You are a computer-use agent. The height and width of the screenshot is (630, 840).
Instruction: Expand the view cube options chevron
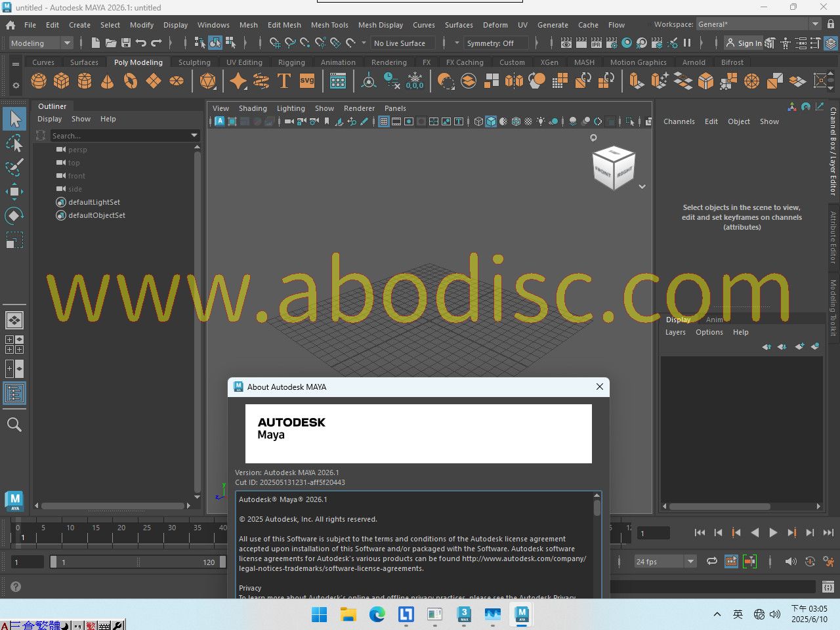click(642, 186)
